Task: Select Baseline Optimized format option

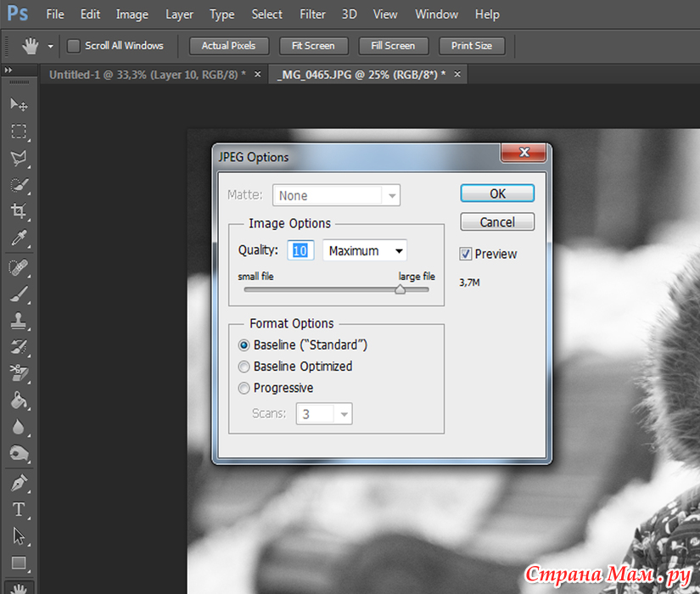Action: [x=244, y=367]
